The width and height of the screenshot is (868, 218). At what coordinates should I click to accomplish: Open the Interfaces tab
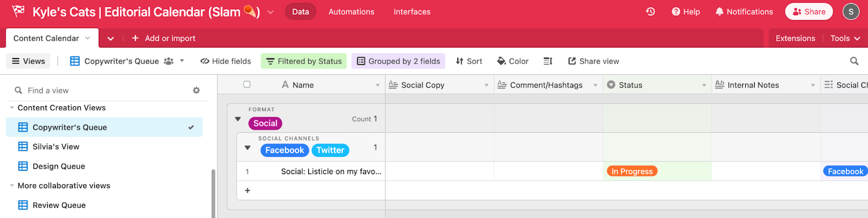[412, 11]
